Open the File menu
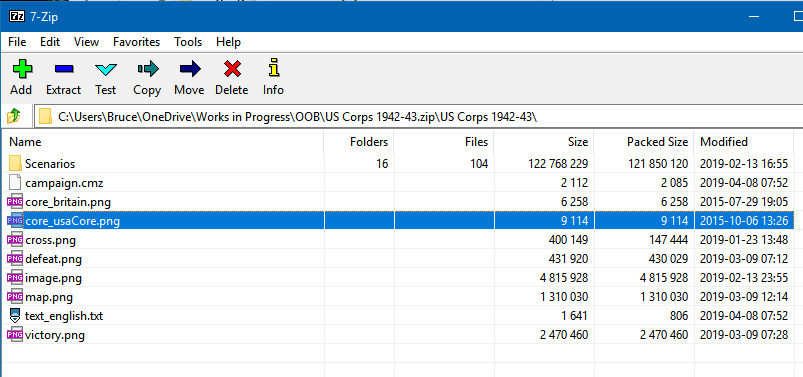Screen dimensions: 803x377 coord(17,42)
